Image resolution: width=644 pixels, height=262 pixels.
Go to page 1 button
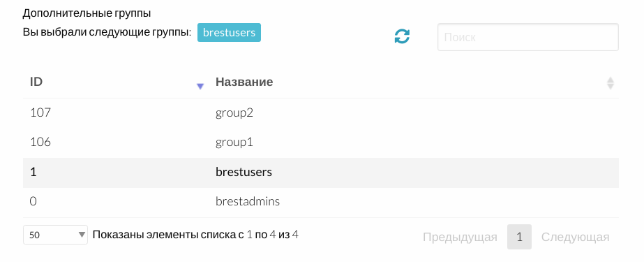tap(519, 237)
